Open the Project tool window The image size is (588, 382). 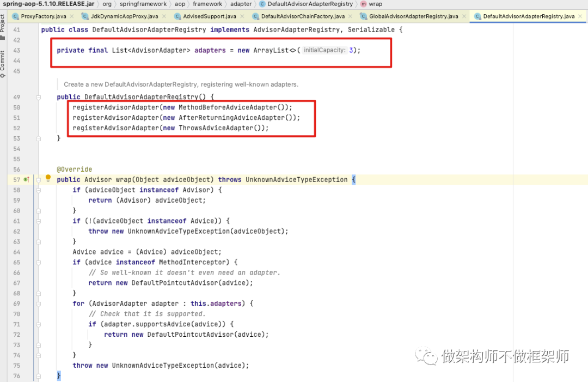point(3,26)
